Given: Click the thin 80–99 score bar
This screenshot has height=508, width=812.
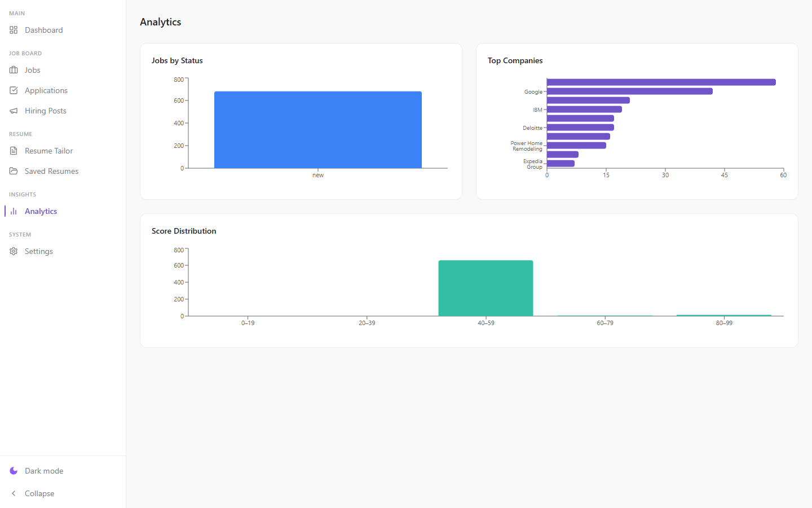Looking at the screenshot, I should (x=724, y=316).
